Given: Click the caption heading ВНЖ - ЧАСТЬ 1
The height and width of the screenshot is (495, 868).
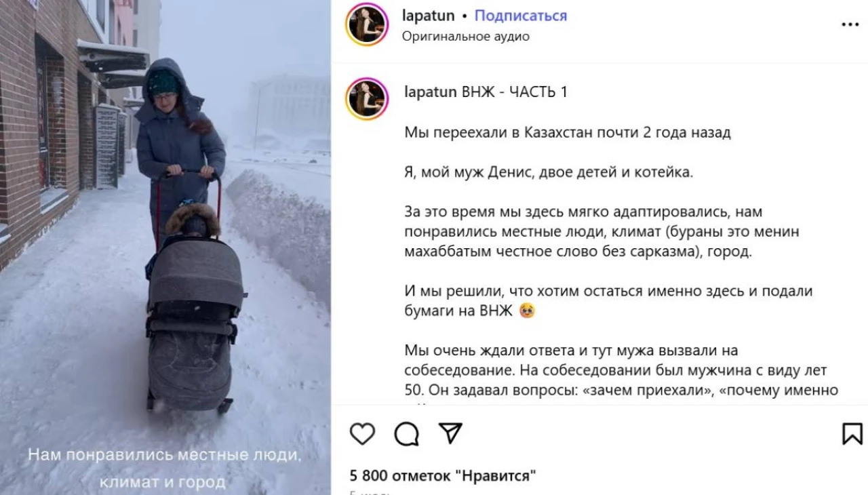Looking at the screenshot, I should point(515,92).
